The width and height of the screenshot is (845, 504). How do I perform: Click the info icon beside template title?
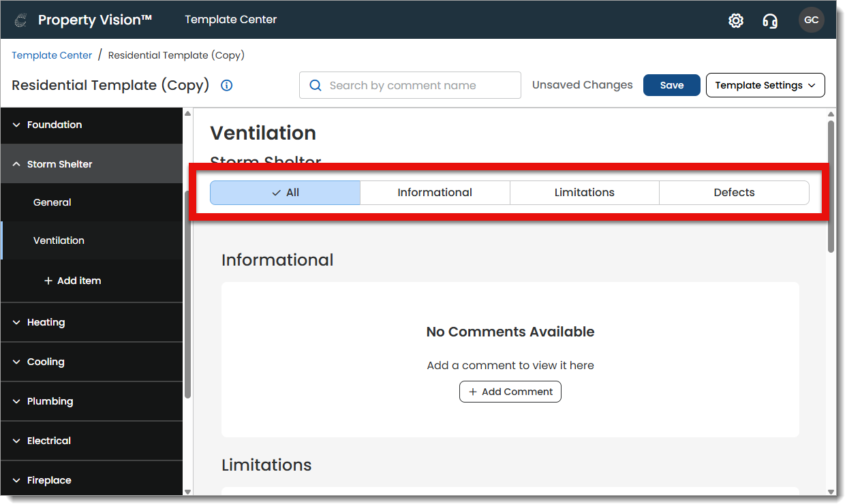coord(227,86)
